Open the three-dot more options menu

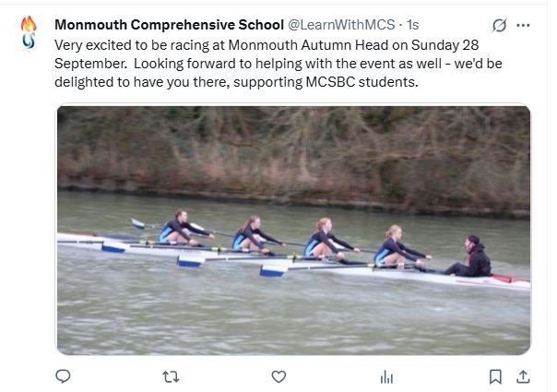tap(523, 25)
